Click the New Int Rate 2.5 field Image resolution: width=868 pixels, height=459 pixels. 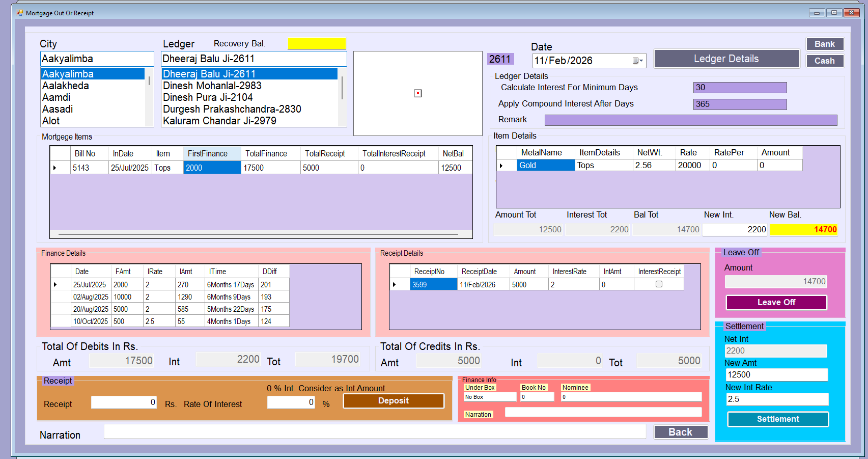tap(777, 399)
